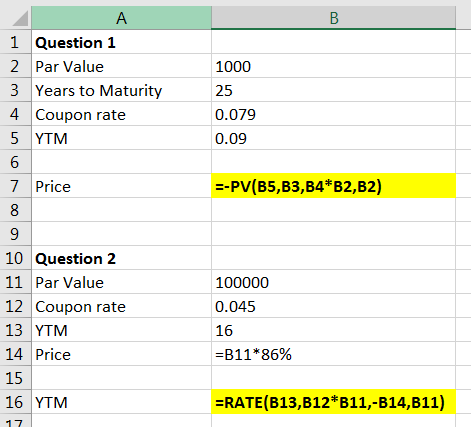This screenshot has height=427, width=471.
Task: Click the 'Years to Maturity' cell
Action: click(x=122, y=90)
